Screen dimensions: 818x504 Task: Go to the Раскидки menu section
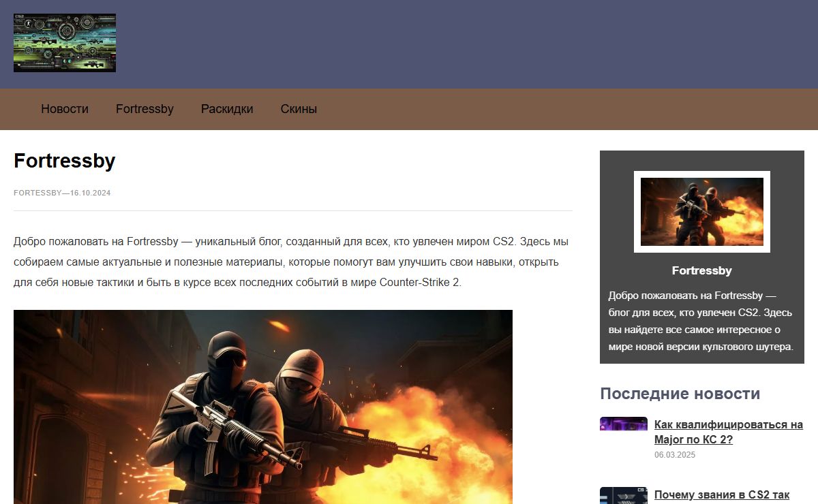pos(227,109)
